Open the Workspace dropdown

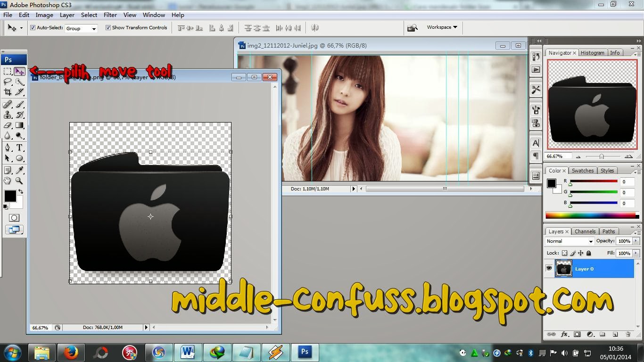tap(441, 27)
